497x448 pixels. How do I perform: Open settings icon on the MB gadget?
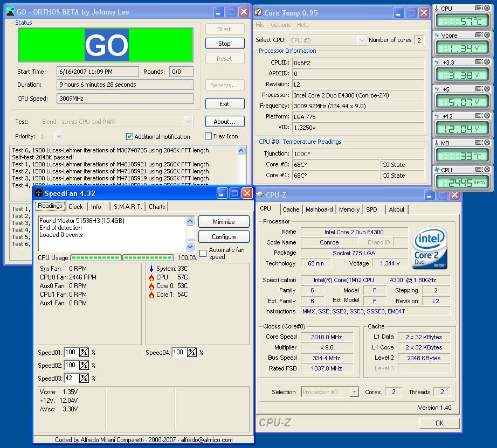coord(479,143)
